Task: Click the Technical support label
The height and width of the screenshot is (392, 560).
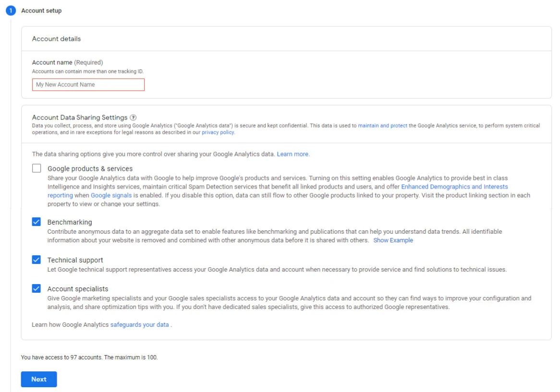Action: [75, 260]
